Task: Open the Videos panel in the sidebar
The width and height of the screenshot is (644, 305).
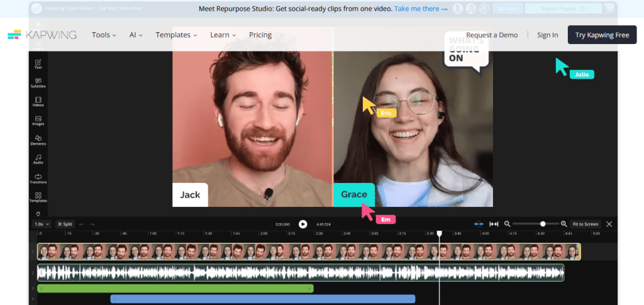Action: [x=38, y=102]
